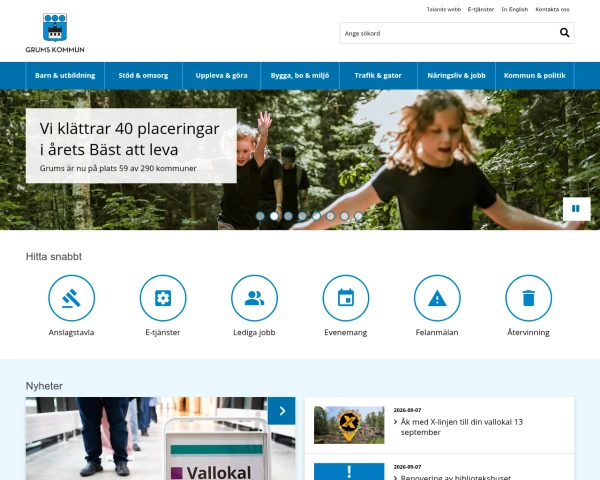Select eighth slideshow dot

(x=358, y=216)
